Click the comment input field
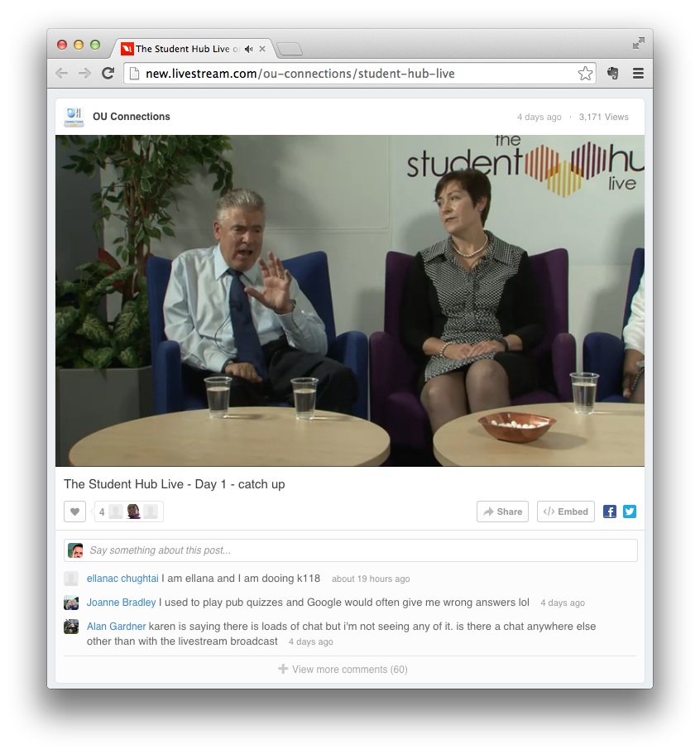 [361, 550]
